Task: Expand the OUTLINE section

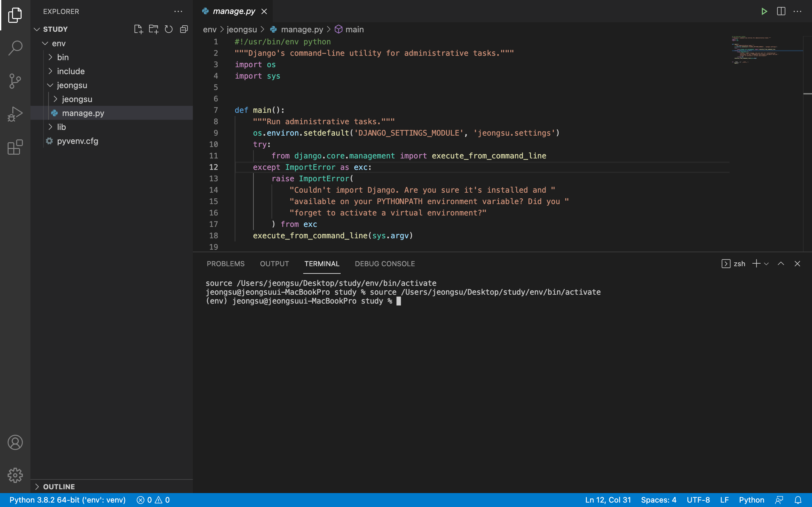Action: (59, 486)
